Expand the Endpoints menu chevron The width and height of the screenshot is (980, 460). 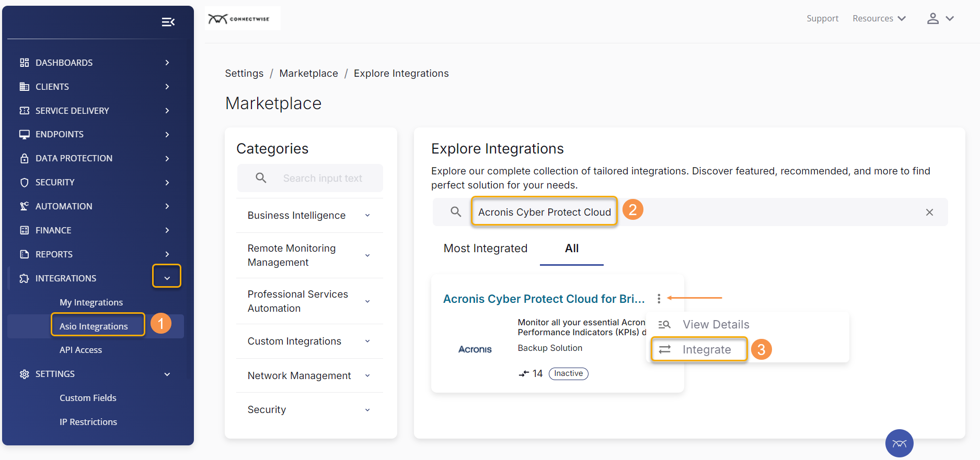[x=167, y=134]
